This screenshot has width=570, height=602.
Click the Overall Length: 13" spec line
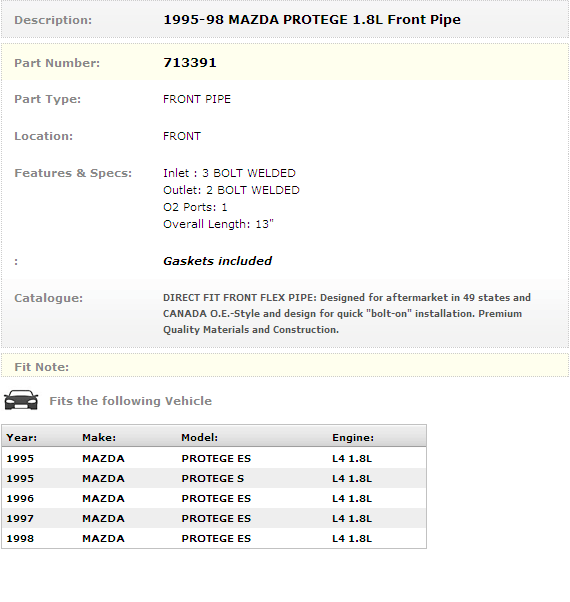tap(218, 224)
